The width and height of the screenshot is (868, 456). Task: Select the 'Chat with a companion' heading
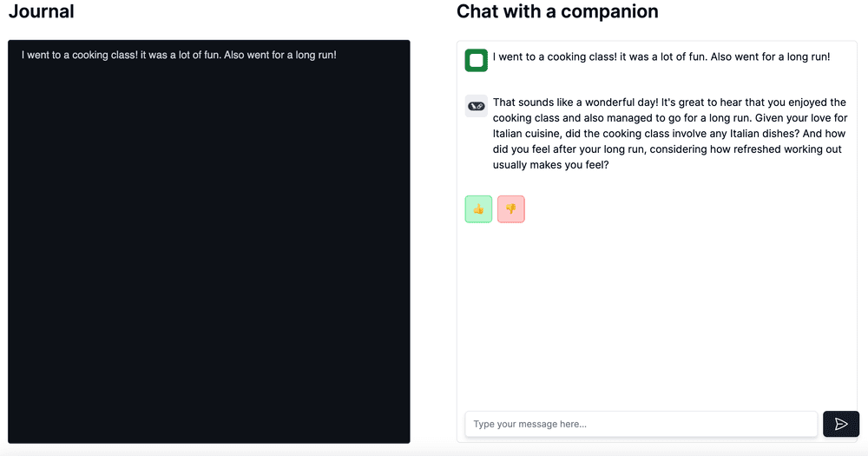[x=557, y=11]
